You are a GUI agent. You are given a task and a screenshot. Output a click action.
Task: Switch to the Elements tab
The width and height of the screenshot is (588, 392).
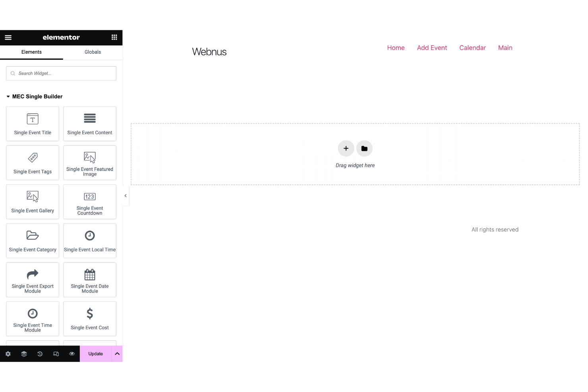(x=31, y=52)
